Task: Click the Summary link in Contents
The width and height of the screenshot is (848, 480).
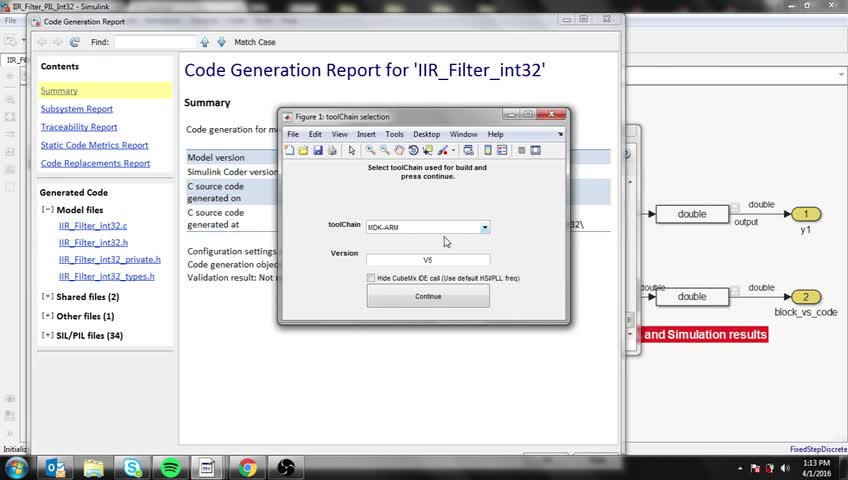Action: [x=59, y=91]
